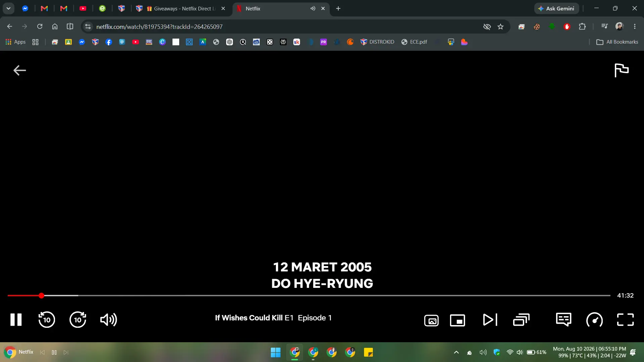644x362 pixels.
Task: Open audio and subtitles options
Action: click(563, 319)
